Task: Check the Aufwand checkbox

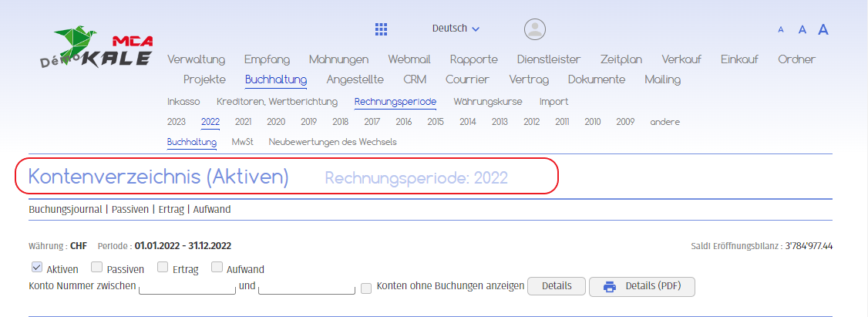Action: (217, 268)
